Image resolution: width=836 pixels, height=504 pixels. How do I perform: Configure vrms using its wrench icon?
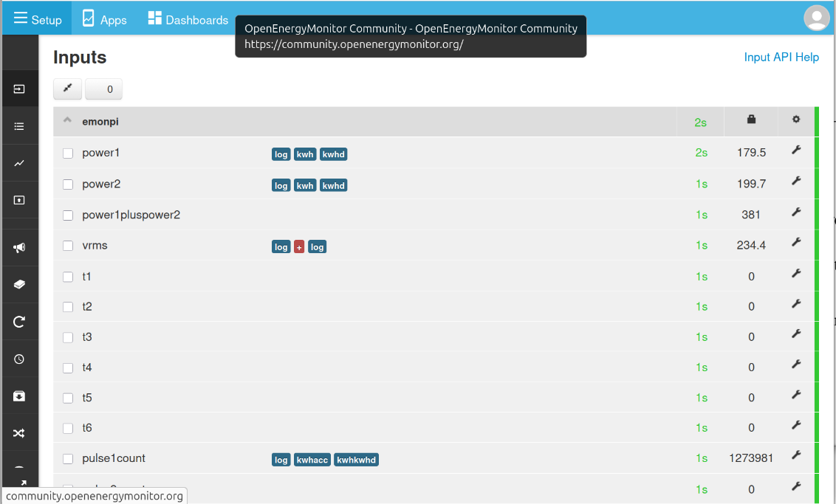click(x=796, y=243)
